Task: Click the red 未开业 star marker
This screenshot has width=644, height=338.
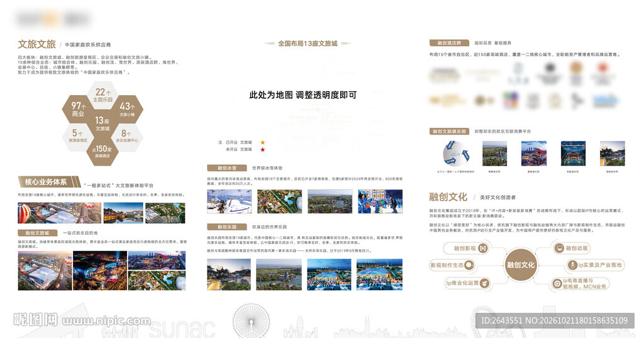Action: 263,150
